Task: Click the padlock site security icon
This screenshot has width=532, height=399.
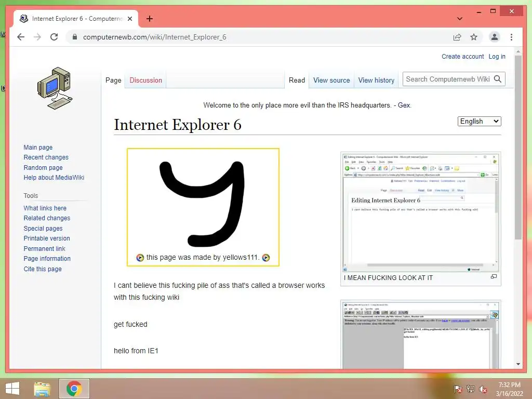Action: tap(75, 37)
